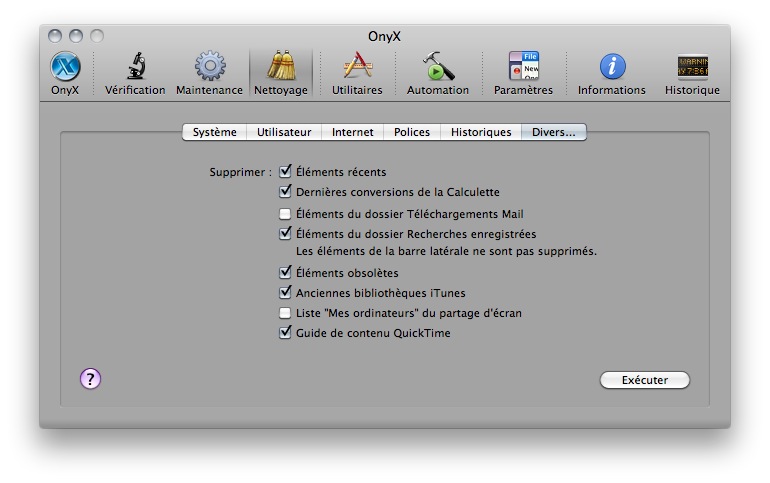
Task: Switch to the Polices tab
Action: (x=412, y=132)
